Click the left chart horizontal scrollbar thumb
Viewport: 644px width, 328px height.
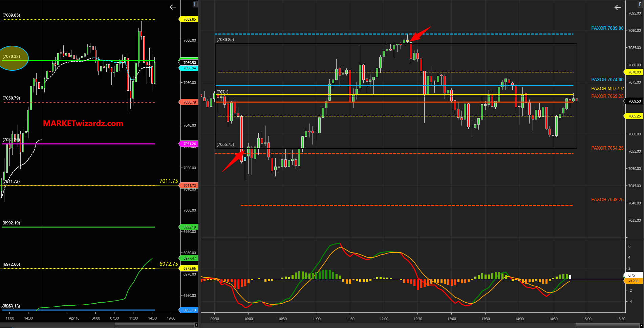155,325
